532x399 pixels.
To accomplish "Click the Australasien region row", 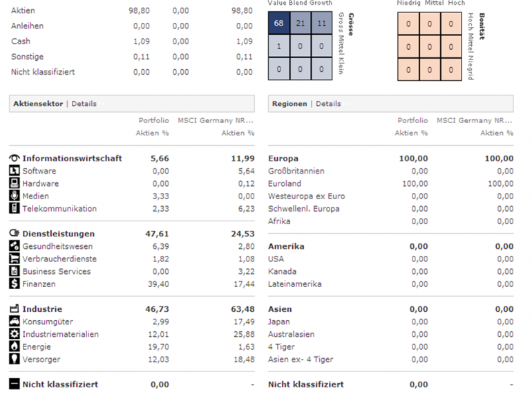I will (390, 334).
